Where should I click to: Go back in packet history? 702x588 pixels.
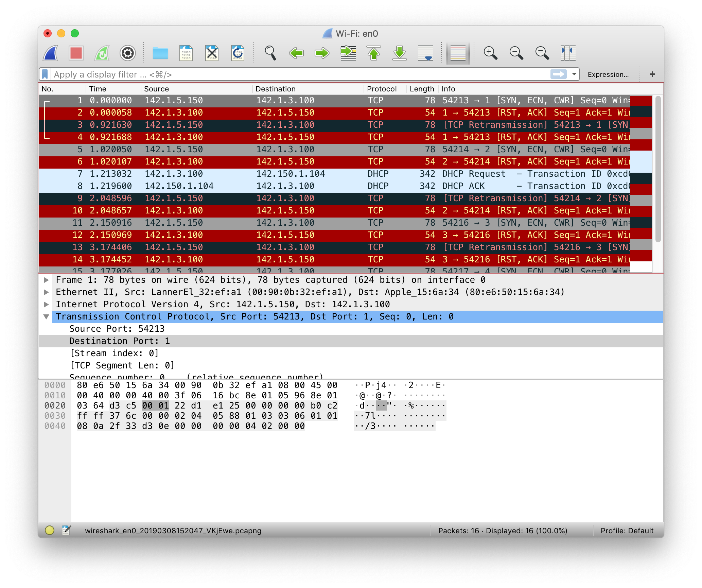296,53
